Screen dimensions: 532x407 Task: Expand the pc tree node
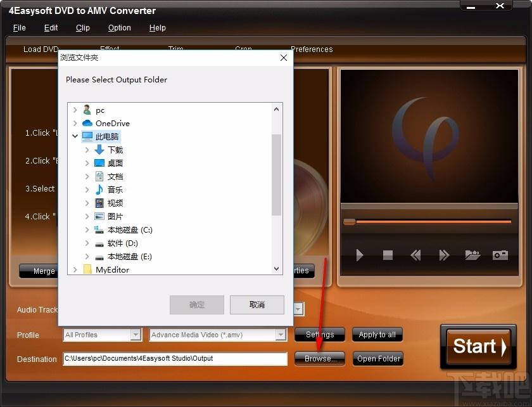coord(75,110)
